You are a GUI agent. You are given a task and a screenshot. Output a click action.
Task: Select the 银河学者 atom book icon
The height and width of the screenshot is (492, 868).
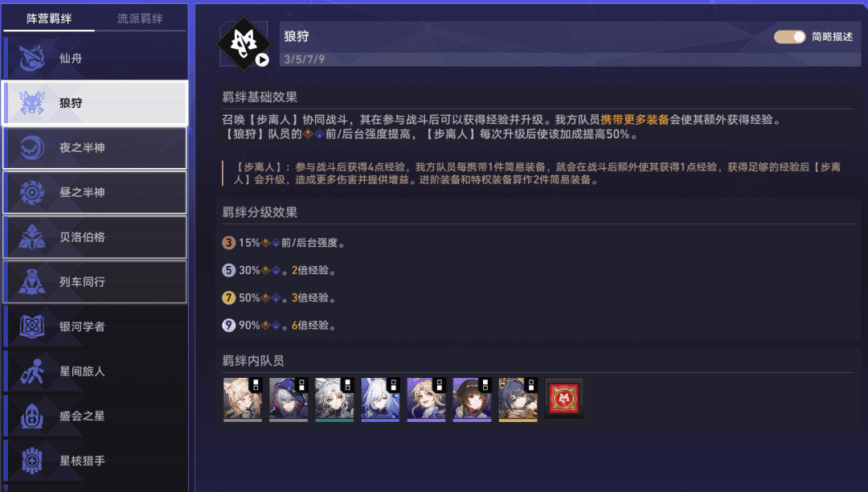(x=31, y=326)
